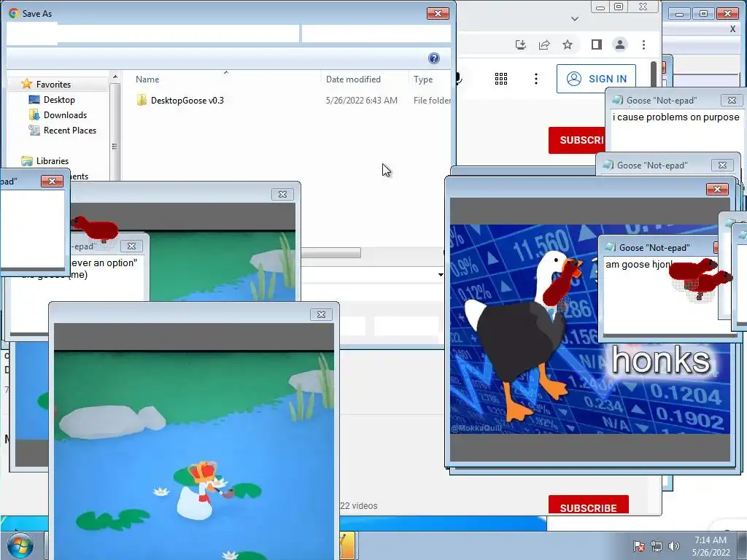Click Chrome's tab search chevron

[575, 19]
